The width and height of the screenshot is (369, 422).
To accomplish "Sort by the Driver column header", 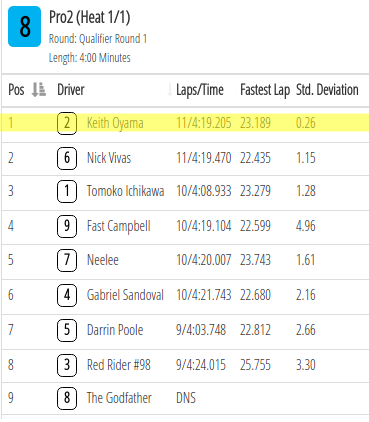I will (x=71, y=90).
